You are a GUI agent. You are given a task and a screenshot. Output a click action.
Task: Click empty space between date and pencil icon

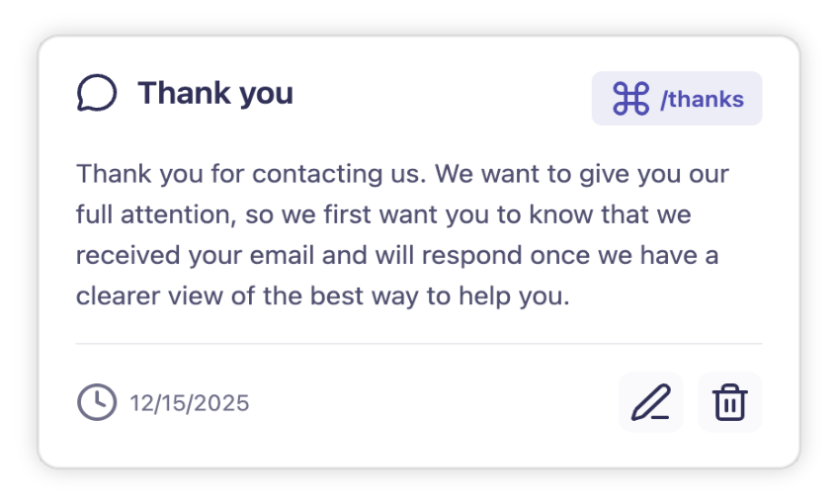435,403
